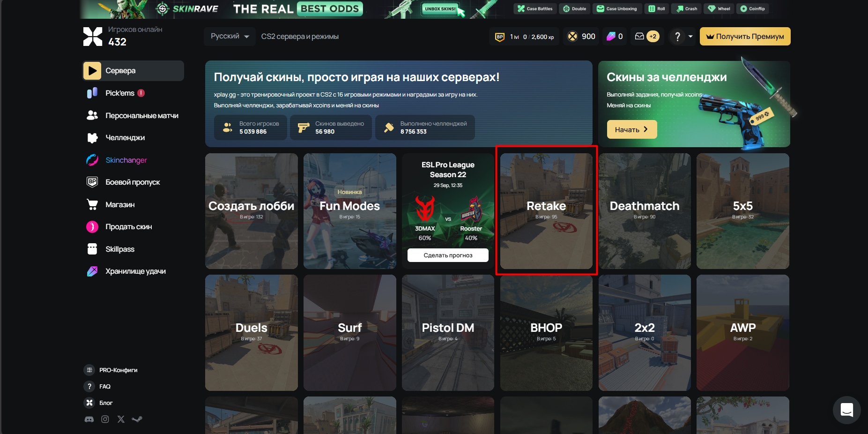The image size is (868, 434).
Task: Select the Surf game mode card
Action: pos(349,333)
